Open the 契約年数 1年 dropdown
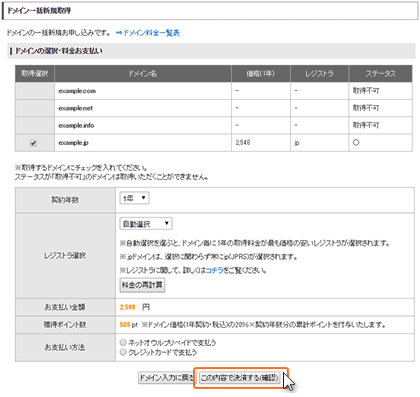This screenshot has width=420, height=397. (134, 198)
